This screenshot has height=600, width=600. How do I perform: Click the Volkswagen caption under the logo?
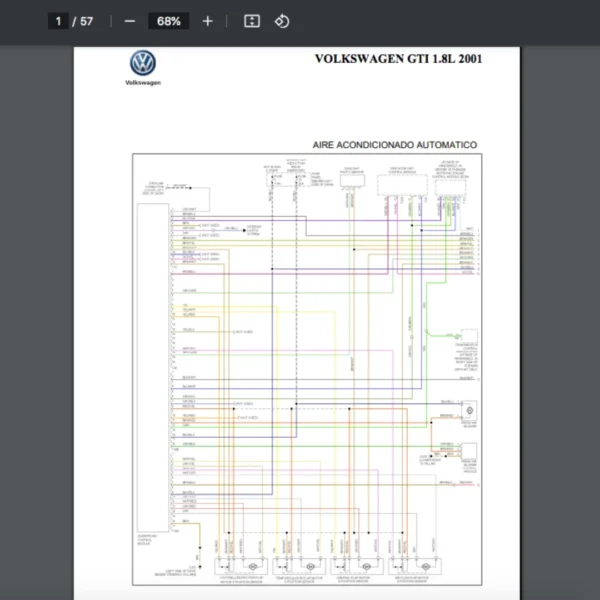click(x=143, y=83)
